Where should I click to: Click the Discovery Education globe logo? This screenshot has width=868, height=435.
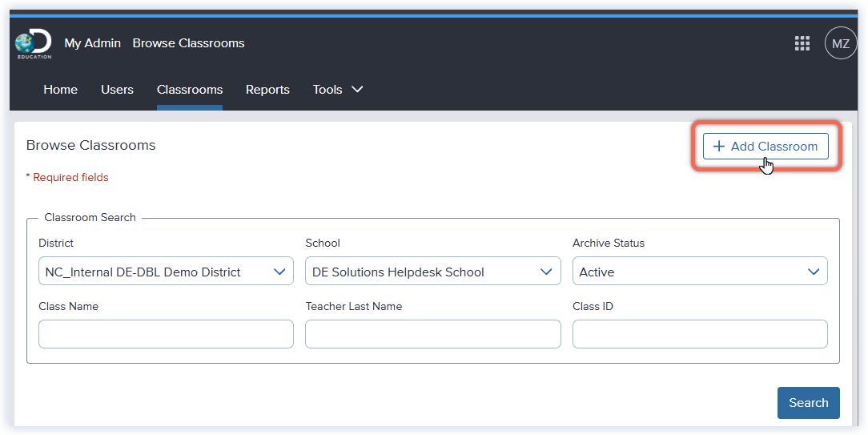point(33,43)
